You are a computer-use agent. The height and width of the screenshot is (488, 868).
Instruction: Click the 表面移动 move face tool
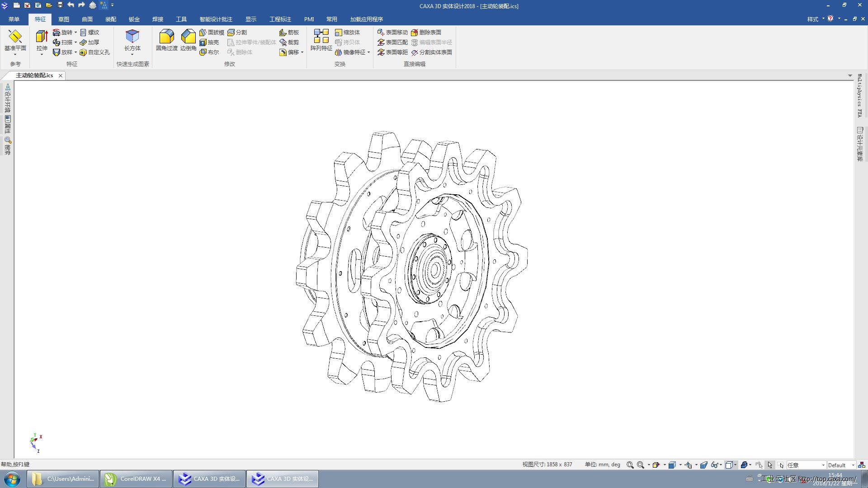click(x=392, y=33)
